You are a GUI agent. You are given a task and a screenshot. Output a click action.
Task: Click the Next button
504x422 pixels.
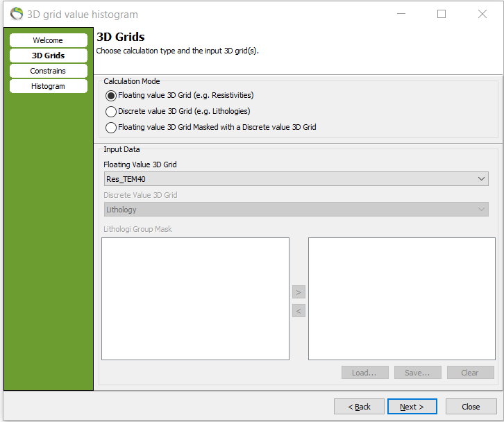tap(412, 407)
